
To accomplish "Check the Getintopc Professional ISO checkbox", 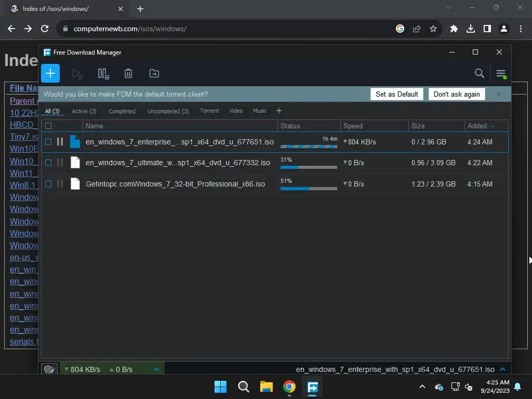I will [x=48, y=184].
